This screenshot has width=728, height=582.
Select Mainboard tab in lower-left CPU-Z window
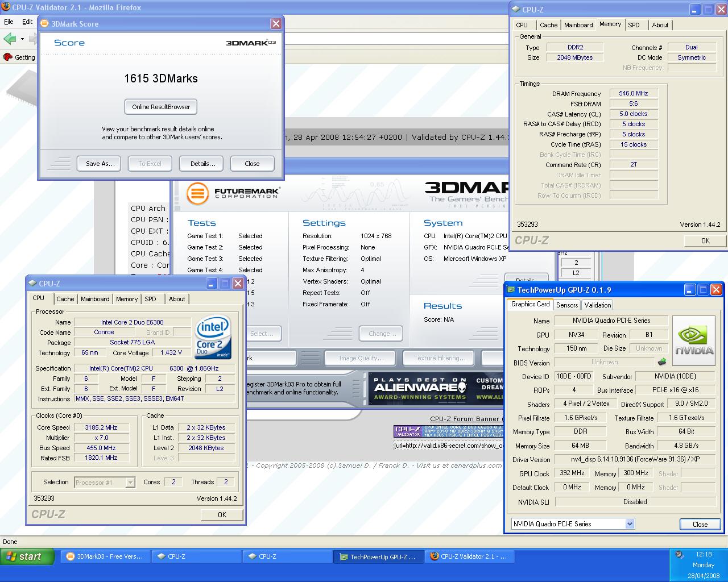pos(95,299)
